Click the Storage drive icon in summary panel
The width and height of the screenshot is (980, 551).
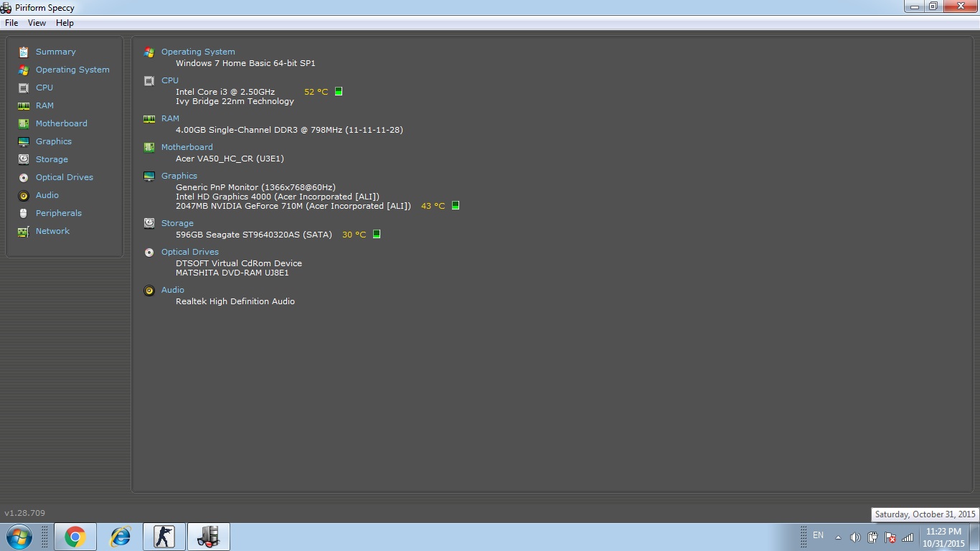click(149, 223)
